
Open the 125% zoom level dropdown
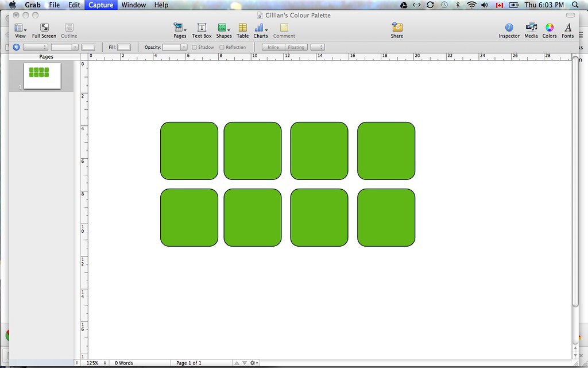(x=96, y=363)
